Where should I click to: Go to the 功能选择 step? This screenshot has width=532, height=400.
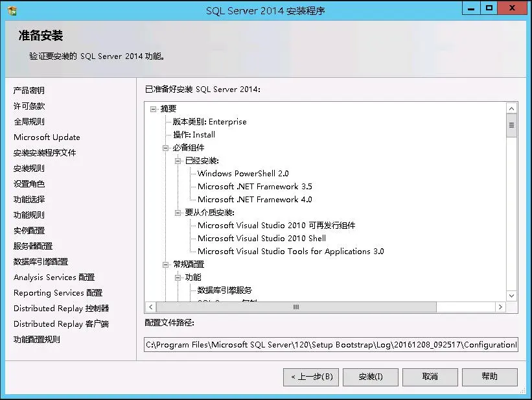point(29,200)
